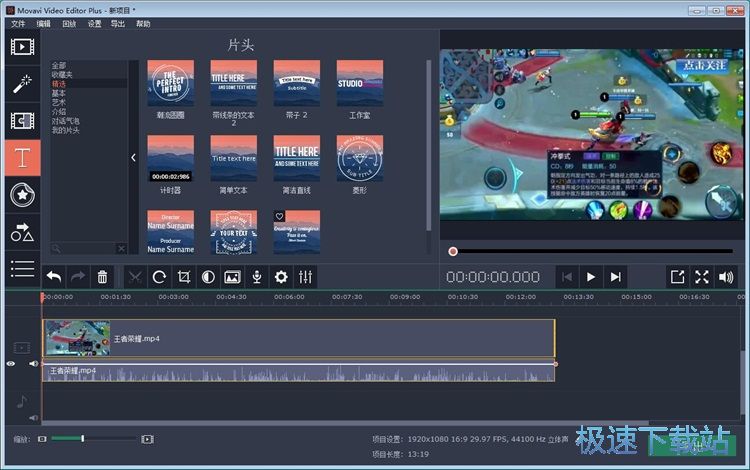Open the 帮助 menu
This screenshot has height=470, width=750.
[143, 23]
